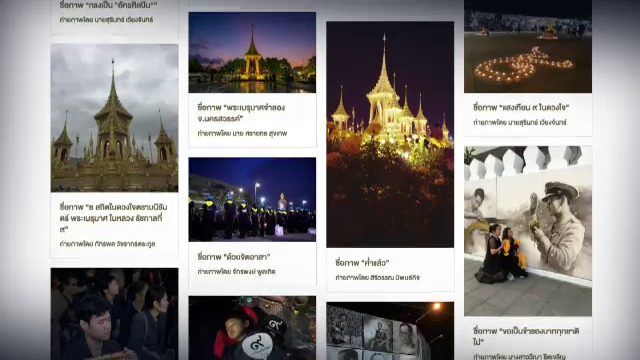Click photographer credit under candlelight photo
This screenshot has height=360, width=640.
[x=520, y=122]
